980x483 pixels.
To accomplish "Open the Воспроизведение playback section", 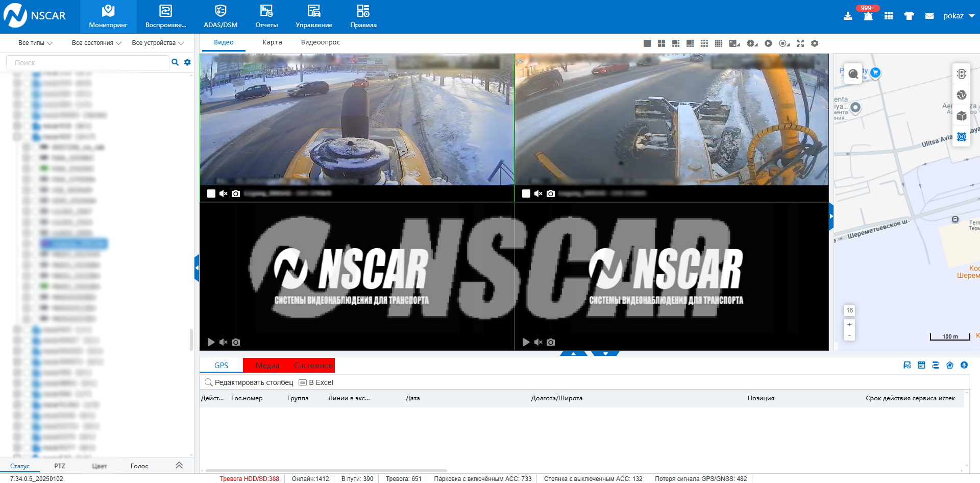I will point(165,17).
